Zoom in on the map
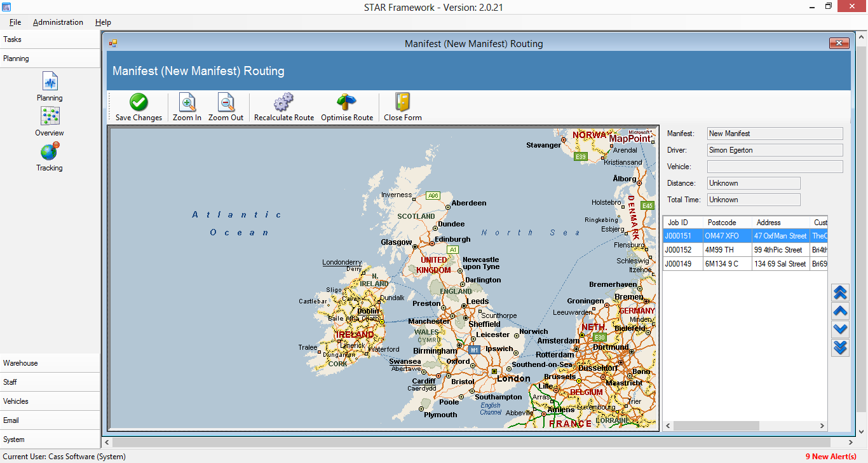 coord(187,103)
